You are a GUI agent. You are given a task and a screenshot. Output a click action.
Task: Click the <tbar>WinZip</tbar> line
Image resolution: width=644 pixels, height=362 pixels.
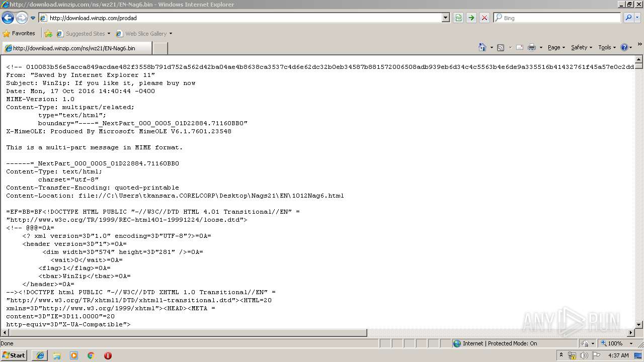pos(85,276)
